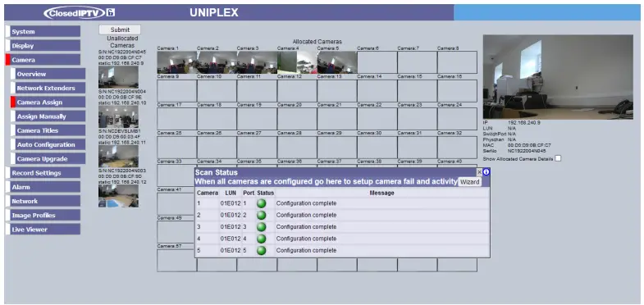Click green status indicator for camera 2
This screenshot has height=305, width=644.
pyautogui.click(x=261, y=215)
